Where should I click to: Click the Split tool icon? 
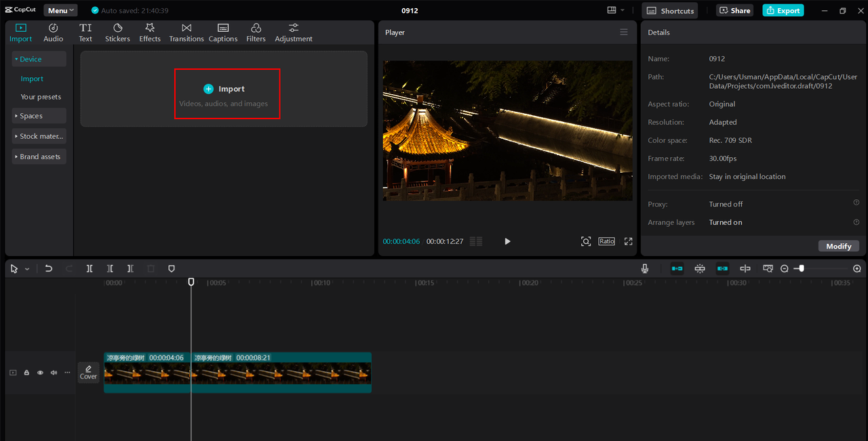point(90,268)
